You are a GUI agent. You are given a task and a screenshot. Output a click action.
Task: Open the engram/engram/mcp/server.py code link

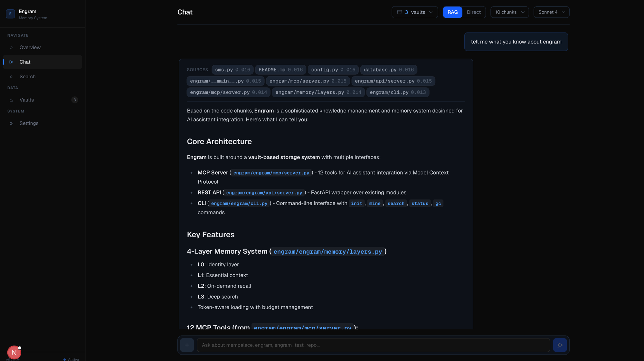tap(271, 173)
